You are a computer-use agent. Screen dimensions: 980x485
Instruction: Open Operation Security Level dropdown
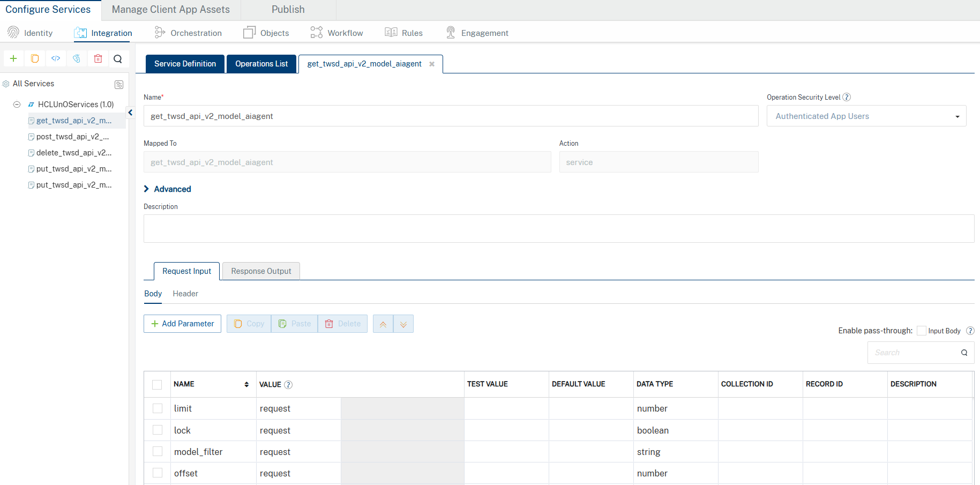point(866,116)
